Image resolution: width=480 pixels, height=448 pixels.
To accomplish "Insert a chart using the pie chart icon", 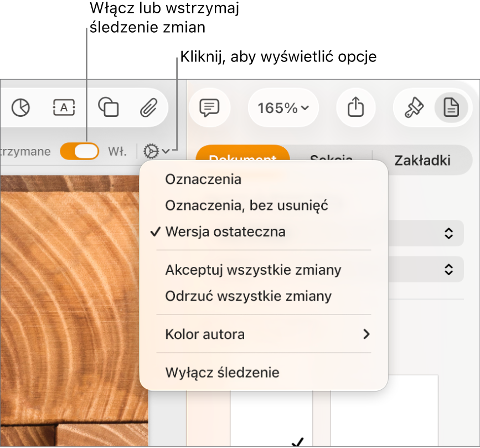I will coord(20,108).
